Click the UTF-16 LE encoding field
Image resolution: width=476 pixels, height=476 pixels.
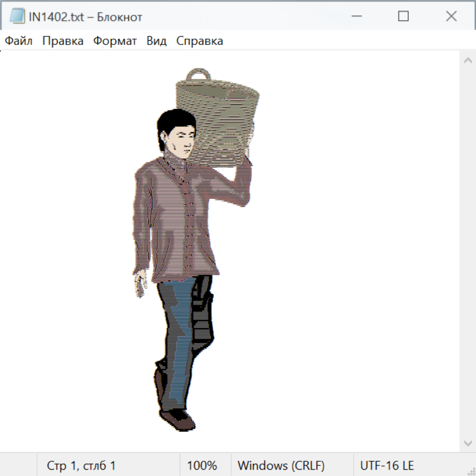387,466
